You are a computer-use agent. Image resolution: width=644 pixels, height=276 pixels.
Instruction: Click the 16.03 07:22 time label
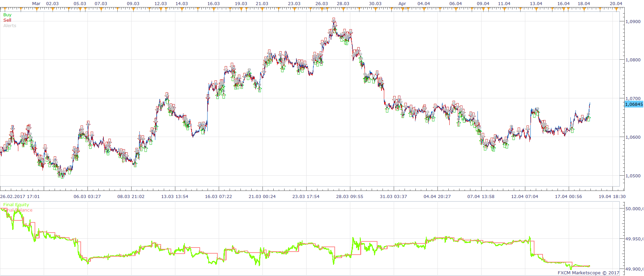pyautogui.click(x=218, y=197)
